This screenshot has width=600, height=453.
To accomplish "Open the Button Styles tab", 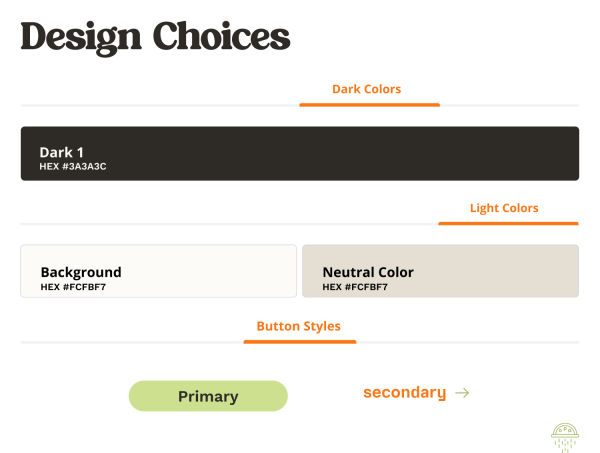I will click(298, 326).
